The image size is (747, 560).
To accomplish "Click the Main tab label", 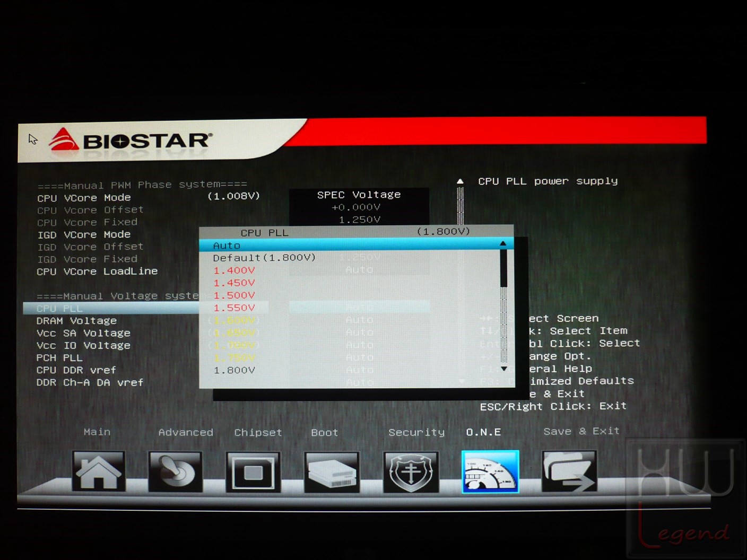I will 97,432.
